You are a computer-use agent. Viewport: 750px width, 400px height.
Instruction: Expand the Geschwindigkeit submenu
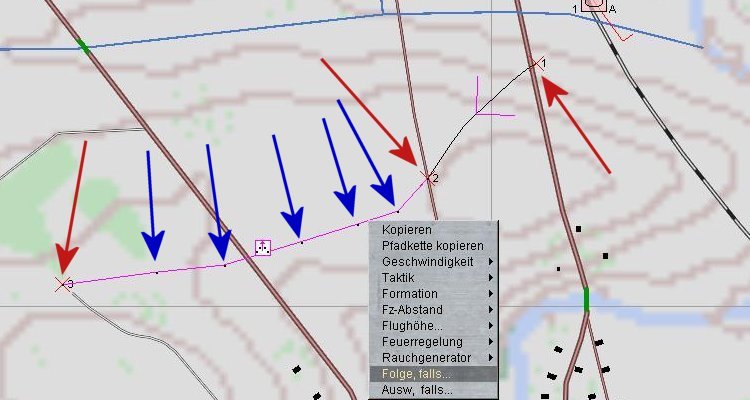[433, 261]
